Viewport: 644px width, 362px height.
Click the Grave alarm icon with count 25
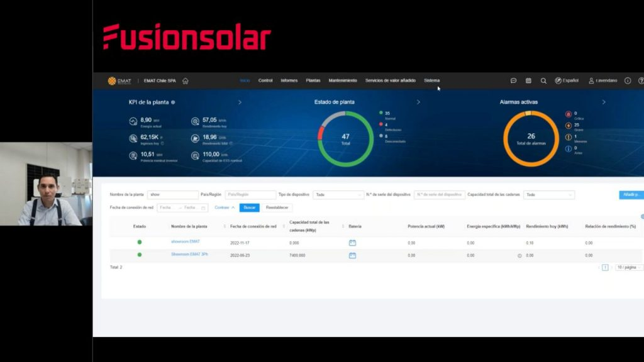[x=569, y=126]
